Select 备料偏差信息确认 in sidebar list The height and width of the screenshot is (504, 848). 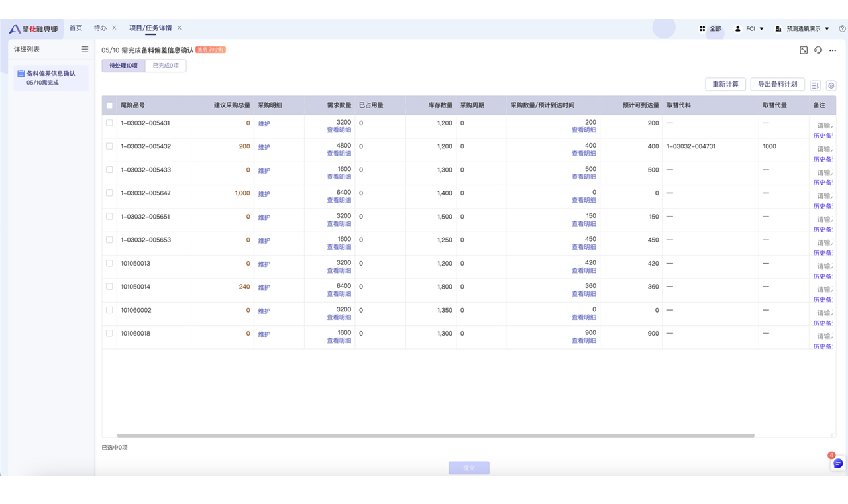pyautogui.click(x=52, y=78)
